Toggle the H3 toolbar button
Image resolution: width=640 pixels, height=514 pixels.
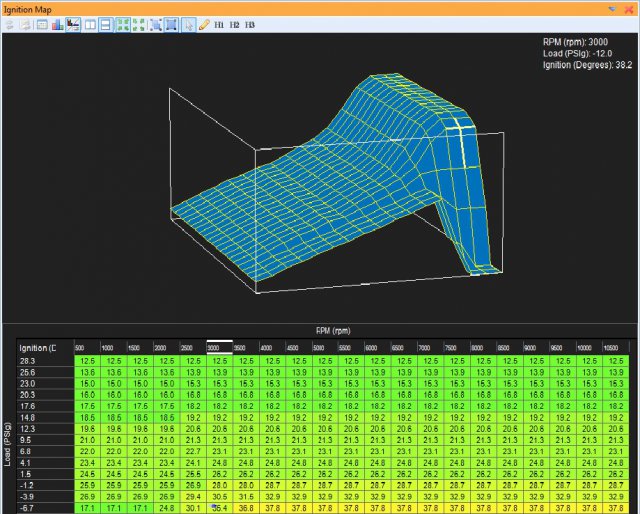[x=249, y=23]
